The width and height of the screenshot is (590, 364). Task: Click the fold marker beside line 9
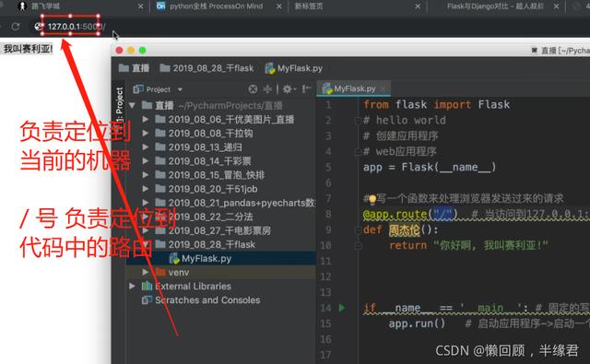point(358,229)
